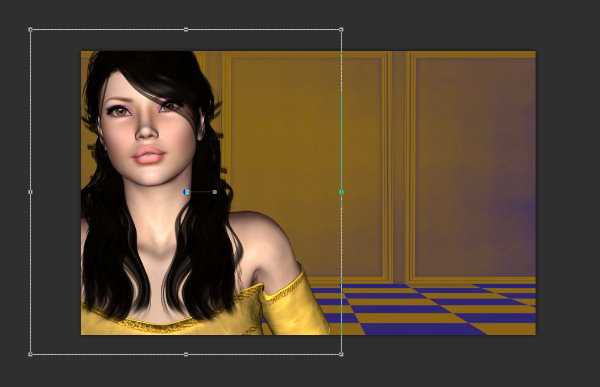Click the bottom-right corner transform handle

[341, 354]
